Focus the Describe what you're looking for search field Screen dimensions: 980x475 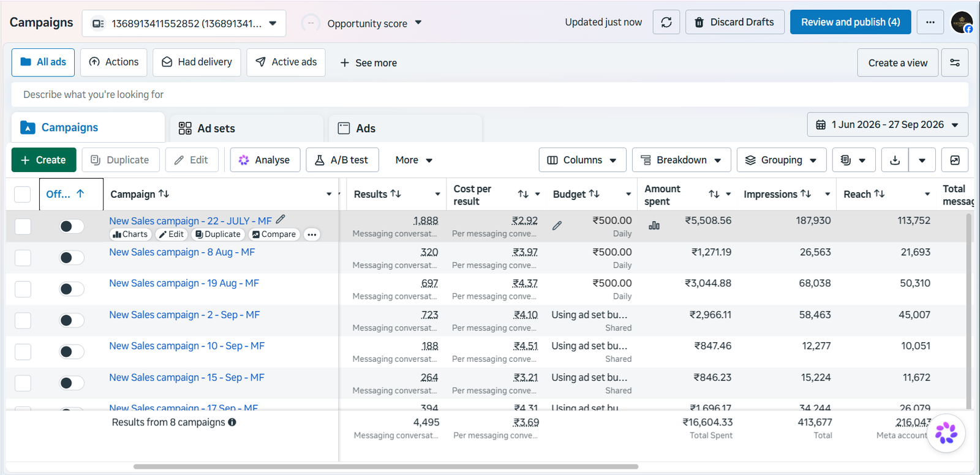click(490, 94)
